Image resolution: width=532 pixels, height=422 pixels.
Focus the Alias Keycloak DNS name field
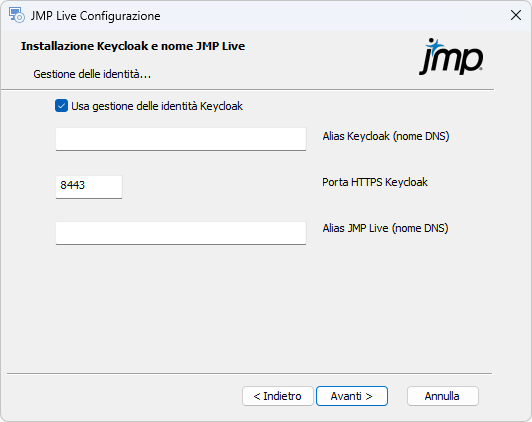click(181, 139)
